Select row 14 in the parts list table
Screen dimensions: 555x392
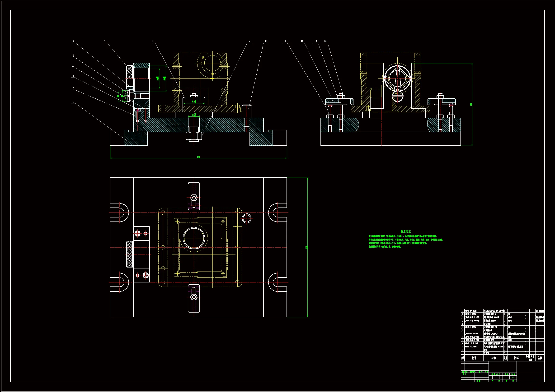493,311
